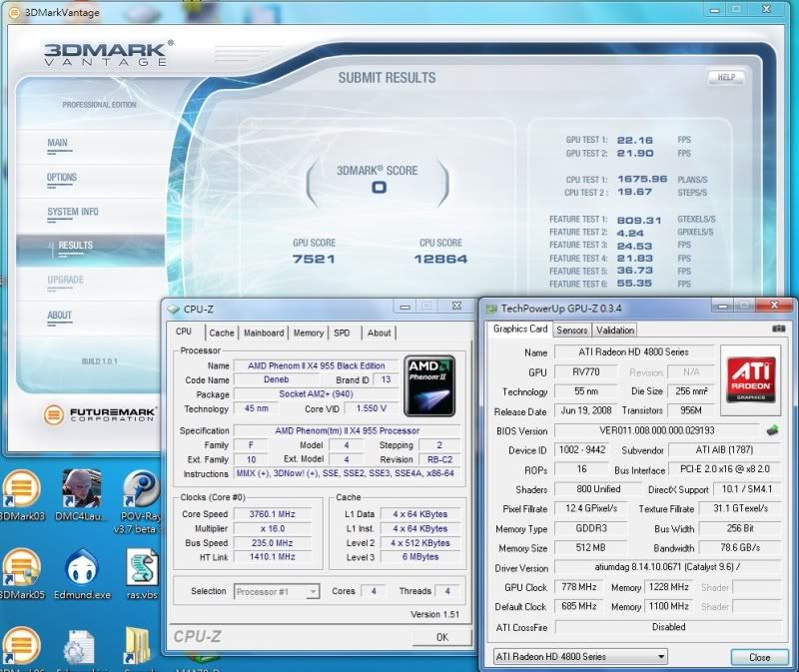
Task: Click the Device ID 1002 - 9442 field
Action: pyautogui.click(x=582, y=450)
